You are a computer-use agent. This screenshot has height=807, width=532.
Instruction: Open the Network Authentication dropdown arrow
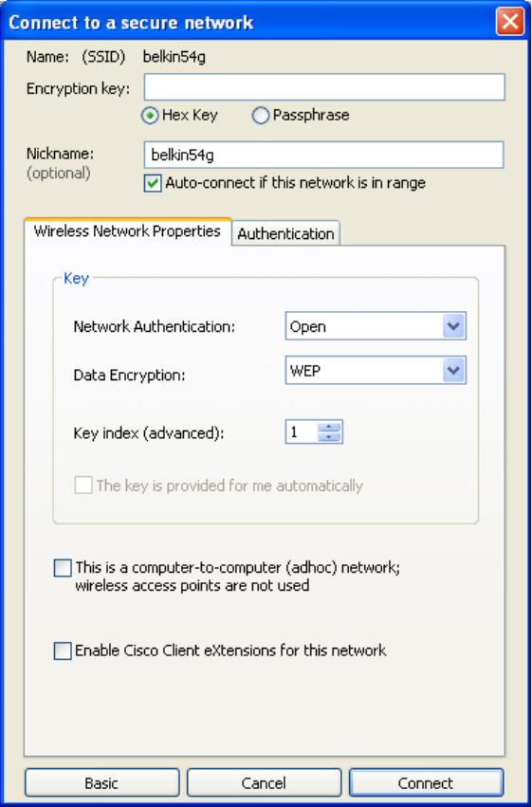[453, 326]
